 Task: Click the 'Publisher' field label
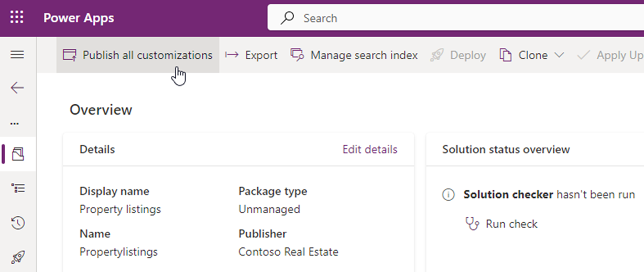(263, 234)
